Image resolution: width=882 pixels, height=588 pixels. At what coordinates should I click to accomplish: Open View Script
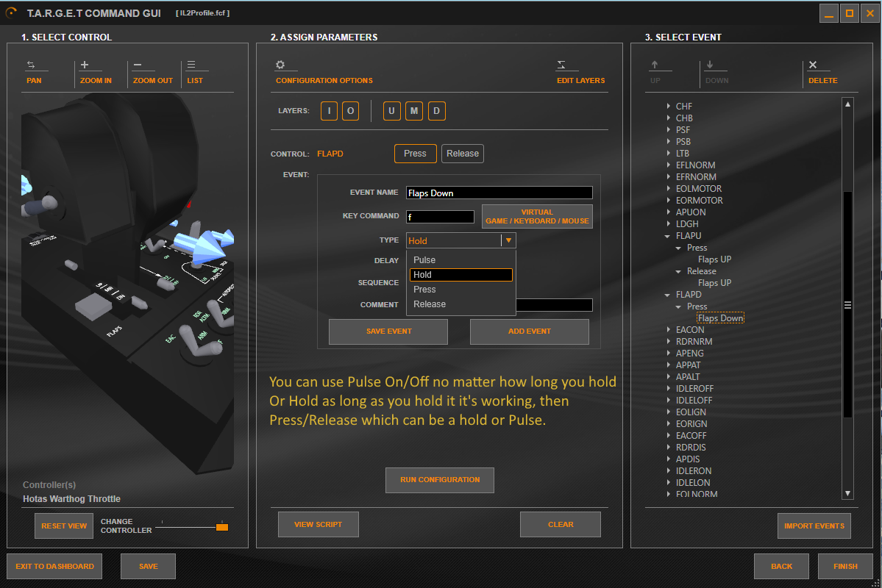(x=319, y=525)
